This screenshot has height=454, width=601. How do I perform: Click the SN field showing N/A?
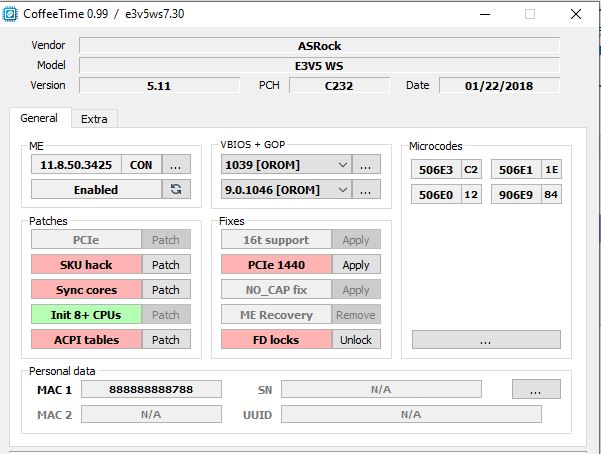point(381,389)
